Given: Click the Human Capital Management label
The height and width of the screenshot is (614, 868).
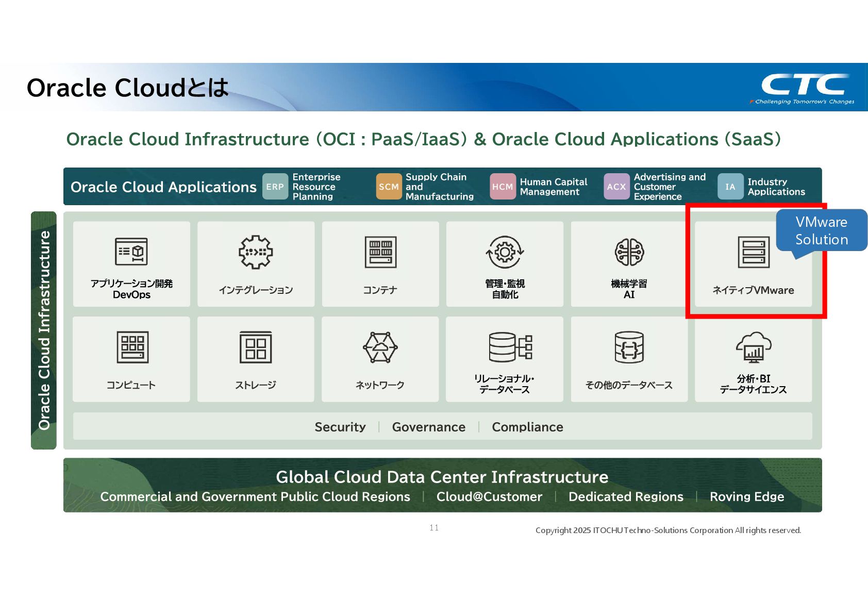Looking at the screenshot, I should coord(554,187).
